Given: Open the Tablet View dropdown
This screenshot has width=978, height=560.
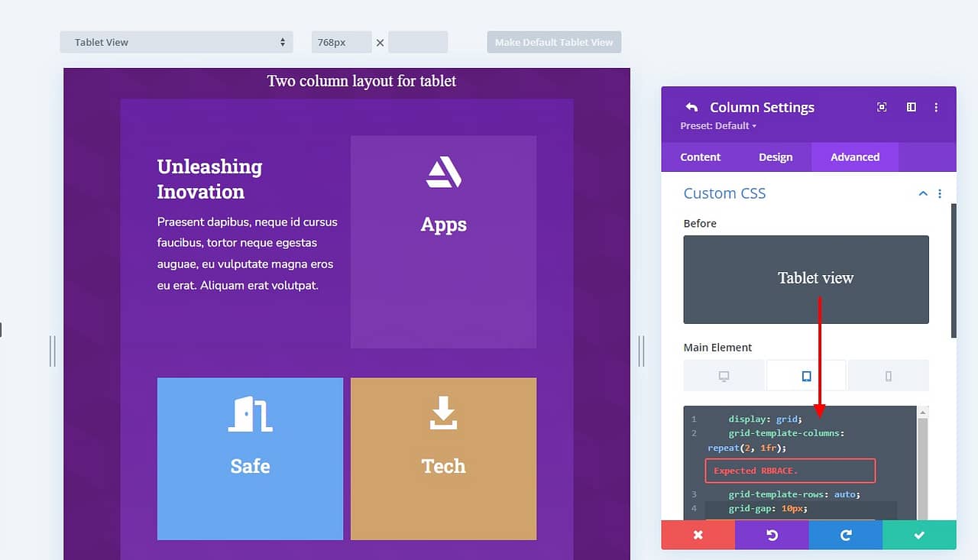Looking at the screenshot, I should [176, 42].
